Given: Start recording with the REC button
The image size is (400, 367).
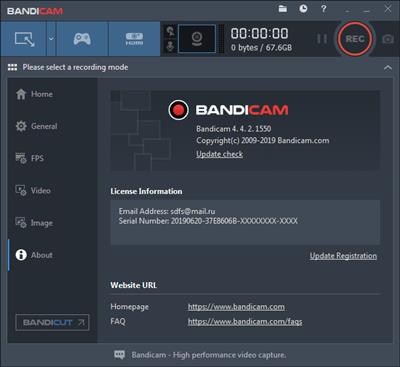Looking at the screenshot, I should pos(355,39).
